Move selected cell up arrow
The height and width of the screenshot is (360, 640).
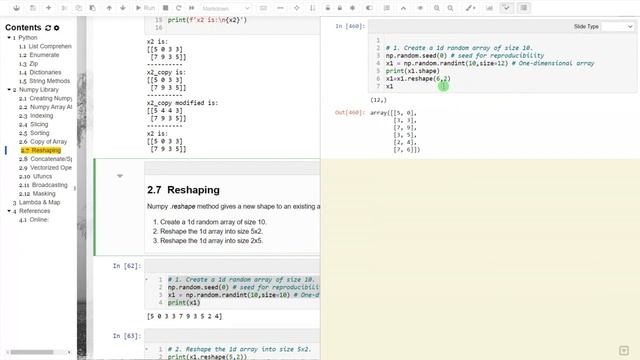(x=109, y=8)
